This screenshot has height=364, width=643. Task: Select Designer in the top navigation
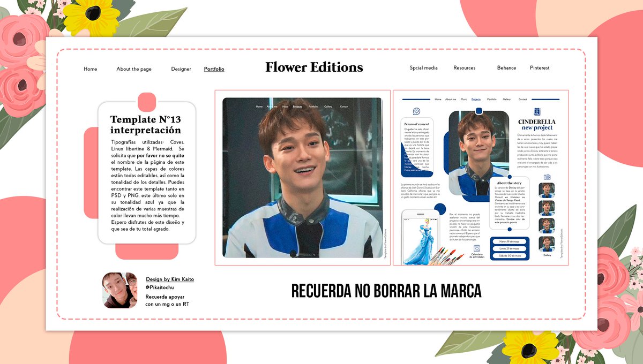181,69
